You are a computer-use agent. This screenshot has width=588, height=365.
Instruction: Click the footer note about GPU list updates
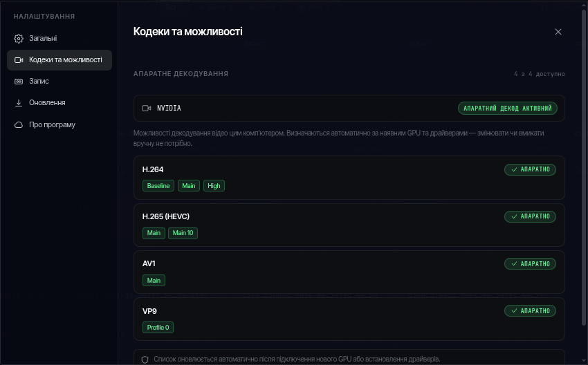point(297,359)
